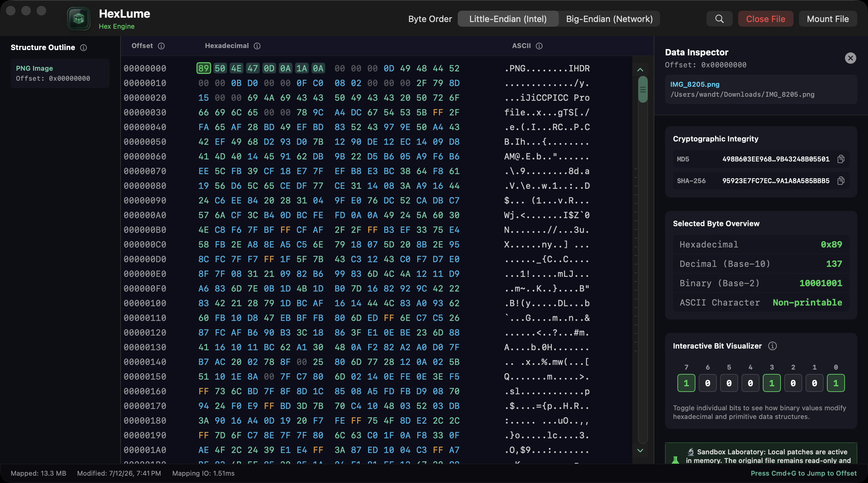Select Little-Endian (Intel) byte order
The width and height of the screenshot is (868, 483).
[x=508, y=19]
